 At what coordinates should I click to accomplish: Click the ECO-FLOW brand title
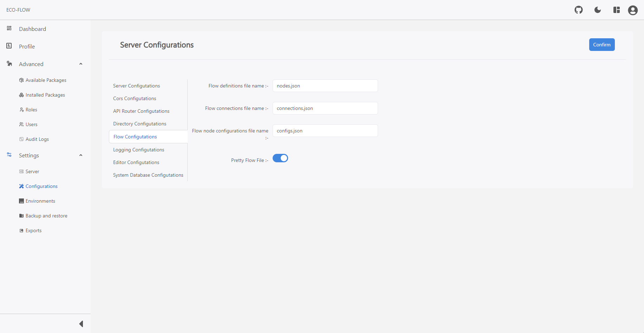point(18,10)
